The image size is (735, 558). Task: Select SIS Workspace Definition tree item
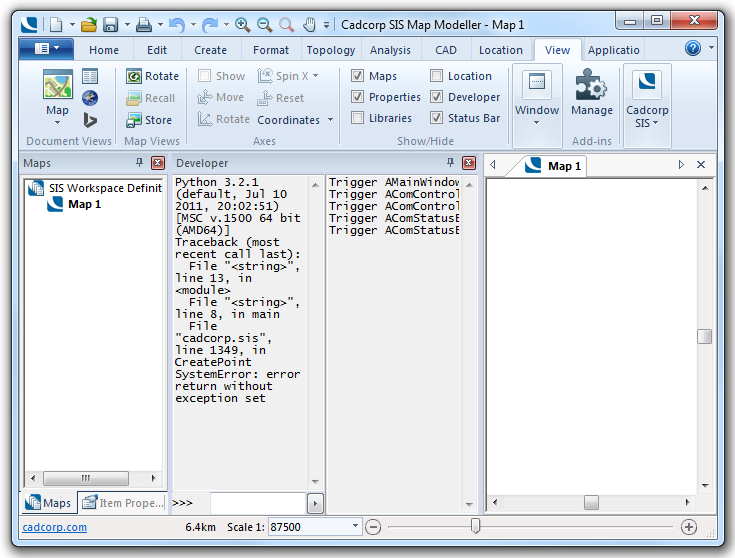point(95,188)
